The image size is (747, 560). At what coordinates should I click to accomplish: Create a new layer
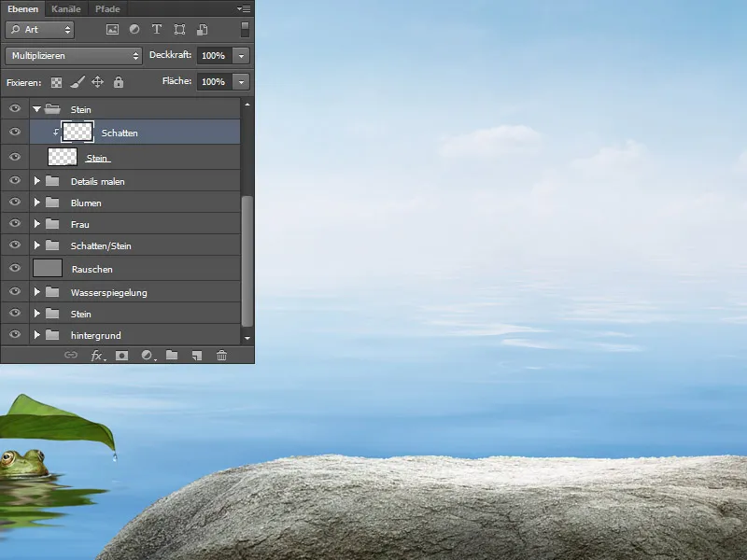click(x=197, y=356)
